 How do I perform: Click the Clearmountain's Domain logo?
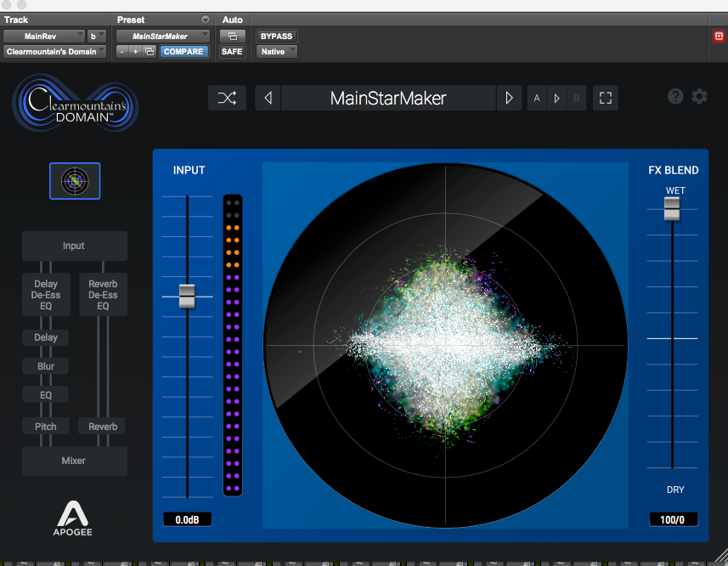(x=76, y=103)
